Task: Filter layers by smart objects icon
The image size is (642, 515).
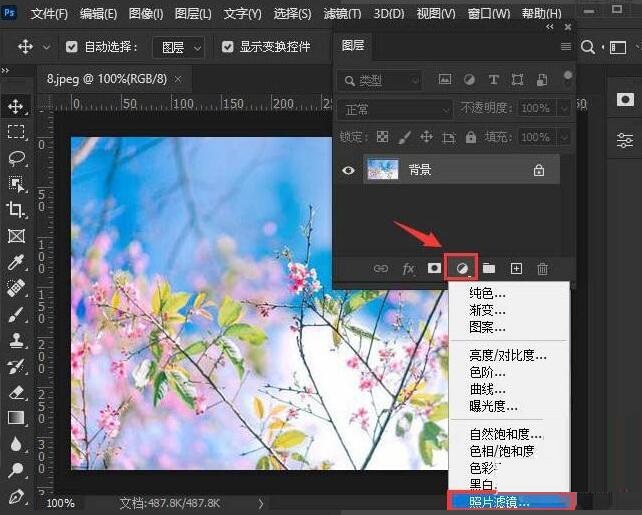Action: point(542,79)
